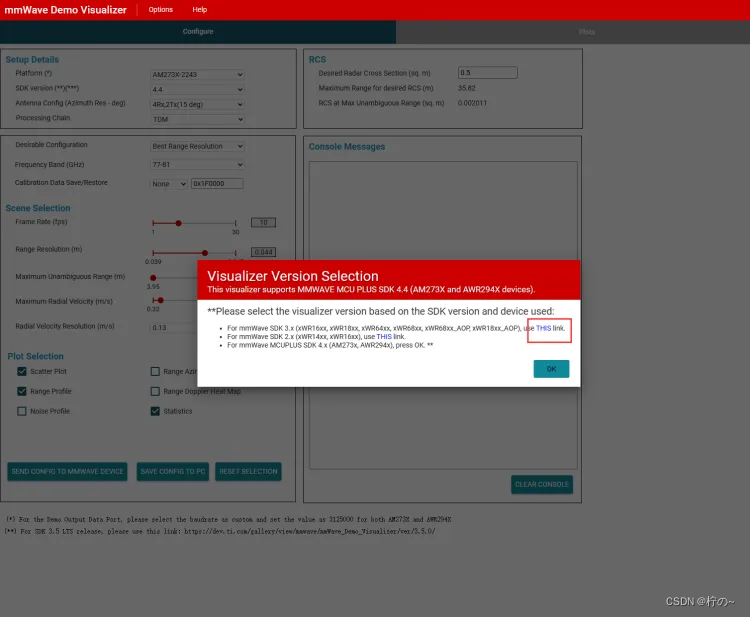Click the Frame Rate value box 10
Screen dimensions: 750x617
click(x=263, y=222)
